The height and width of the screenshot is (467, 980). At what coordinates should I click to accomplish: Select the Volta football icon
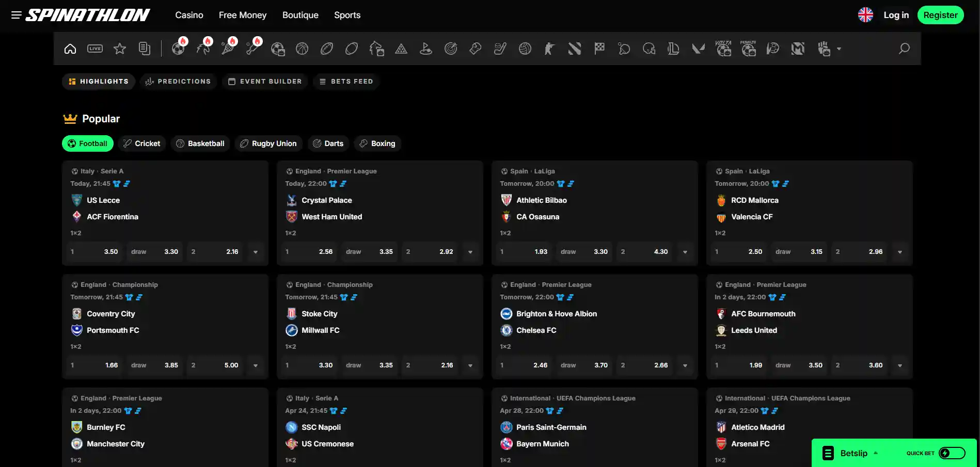[723, 48]
